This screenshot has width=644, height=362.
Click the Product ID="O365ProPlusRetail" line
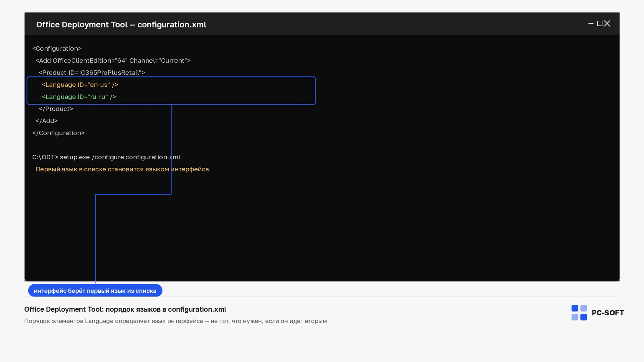click(92, 73)
